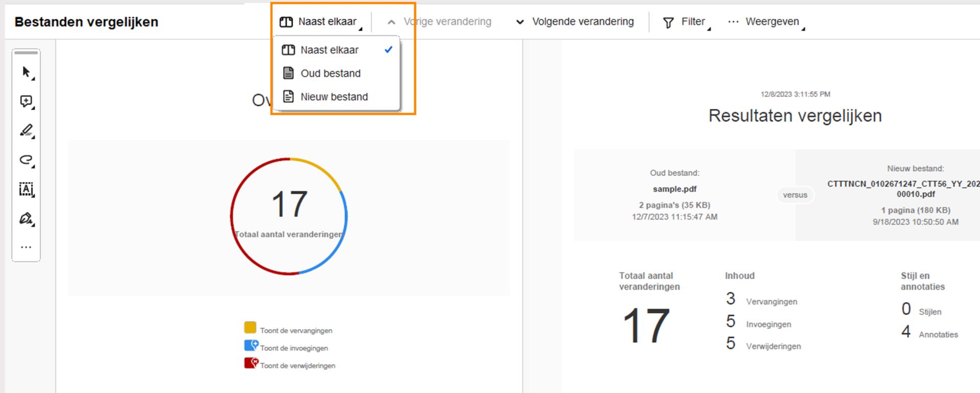The image size is (980, 393).
Task: Select the arrow selection tool
Action: tap(26, 72)
